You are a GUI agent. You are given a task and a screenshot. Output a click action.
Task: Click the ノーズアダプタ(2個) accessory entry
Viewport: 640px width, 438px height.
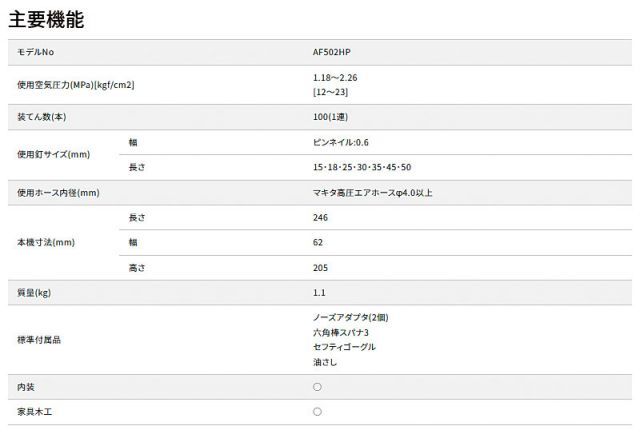tap(350, 317)
